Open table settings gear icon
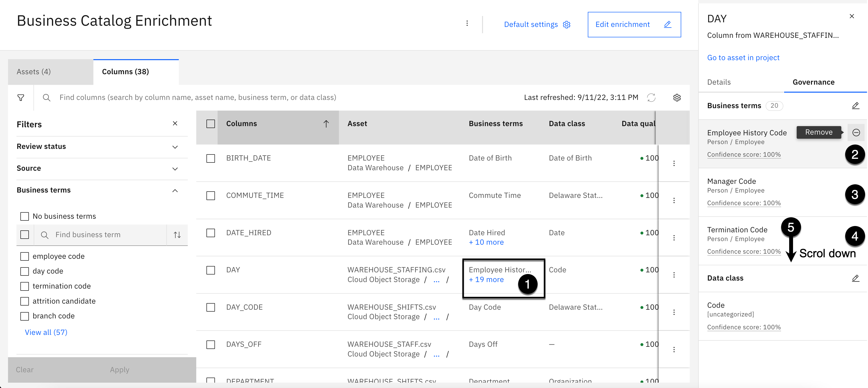The height and width of the screenshot is (388, 868). coord(677,98)
